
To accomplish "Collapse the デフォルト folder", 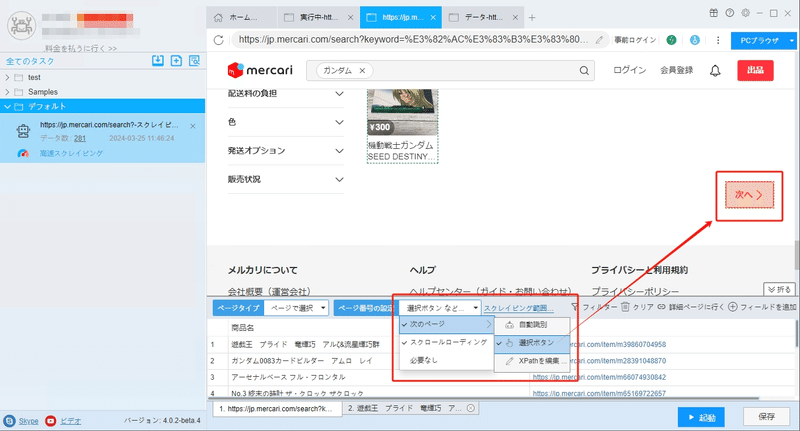I will 7,106.
